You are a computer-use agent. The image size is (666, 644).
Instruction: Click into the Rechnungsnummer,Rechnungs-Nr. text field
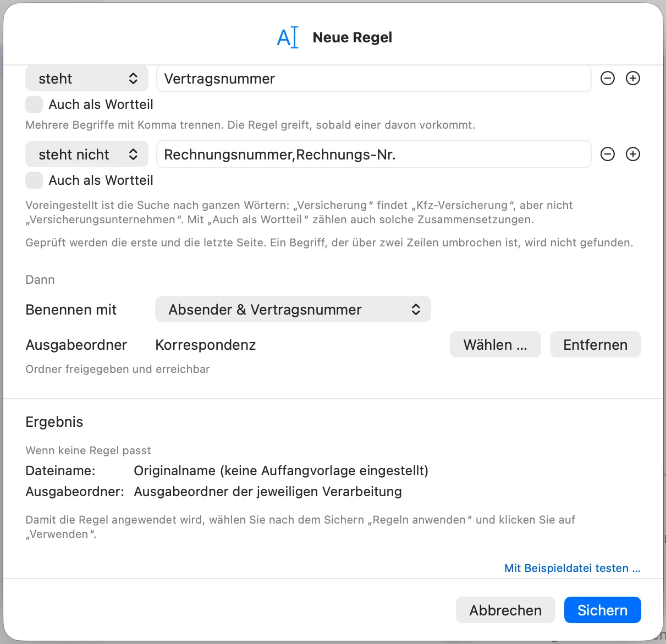pyautogui.click(x=374, y=155)
